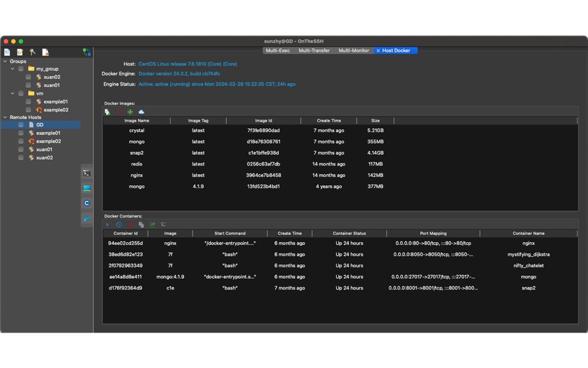Select the Host Docker tab
Image resolution: width=588 pixels, height=368 pixels.
click(x=396, y=50)
